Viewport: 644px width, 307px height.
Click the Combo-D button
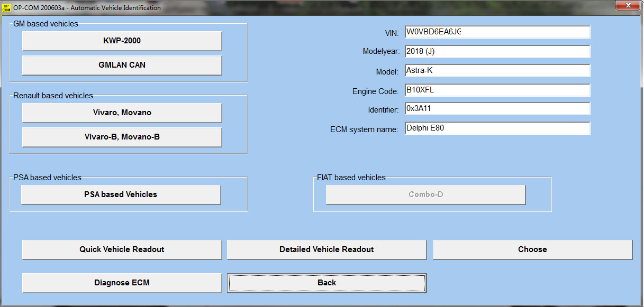coord(425,194)
